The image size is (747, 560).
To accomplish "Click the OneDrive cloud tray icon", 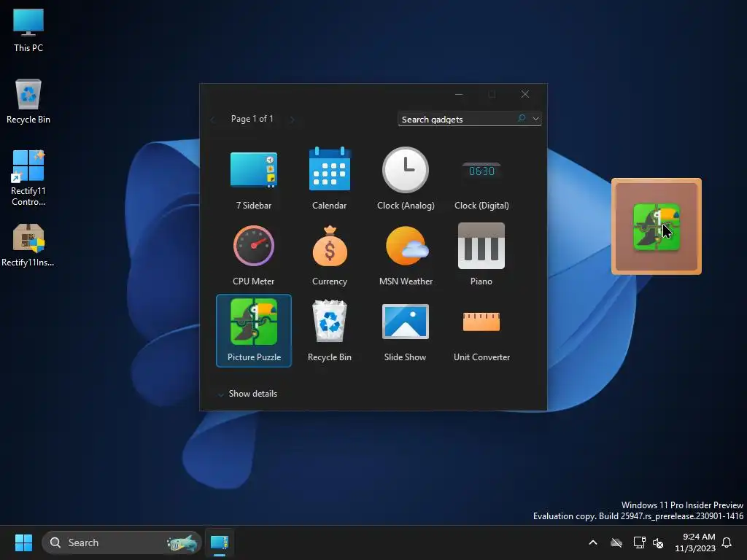I will click(x=616, y=542).
